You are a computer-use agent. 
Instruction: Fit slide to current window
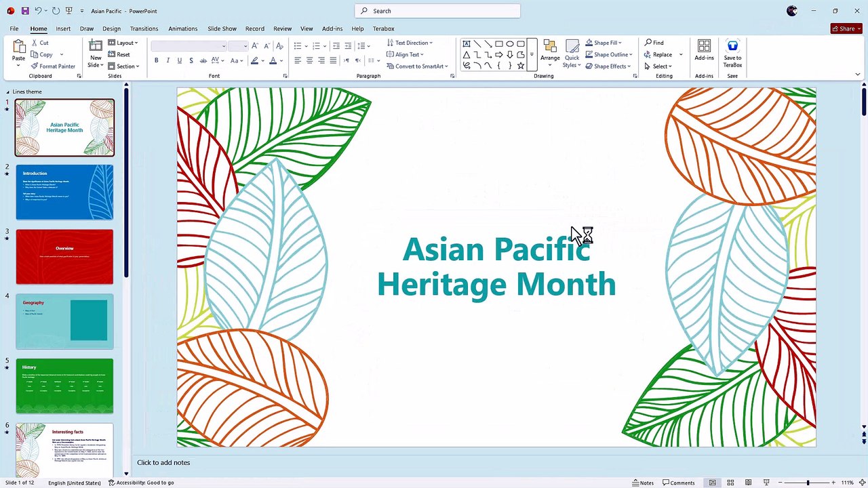[861, 483]
